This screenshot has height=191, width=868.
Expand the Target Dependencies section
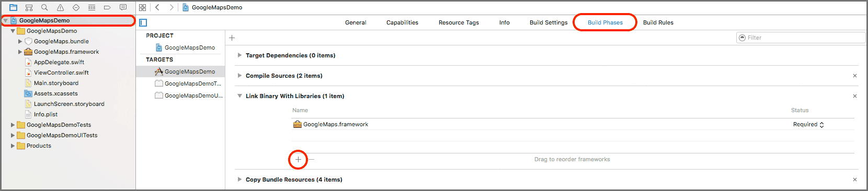pyautogui.click(x=239, y=55)
